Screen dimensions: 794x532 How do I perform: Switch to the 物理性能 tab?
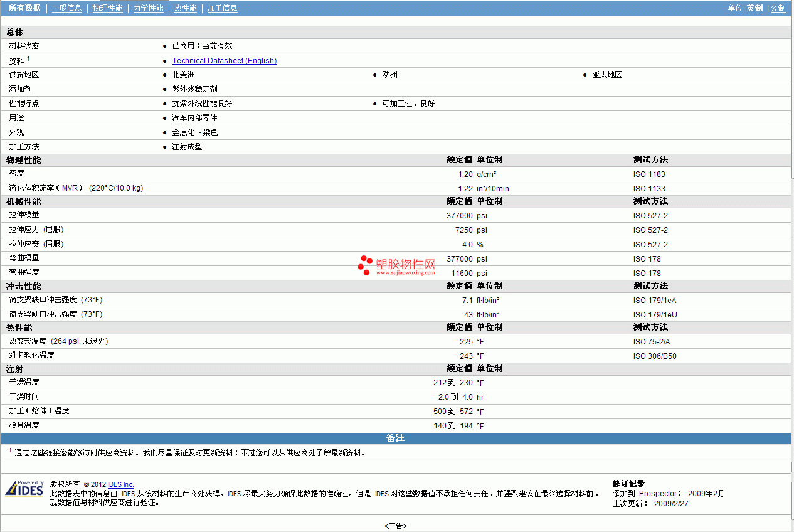[x=107, y=8]
